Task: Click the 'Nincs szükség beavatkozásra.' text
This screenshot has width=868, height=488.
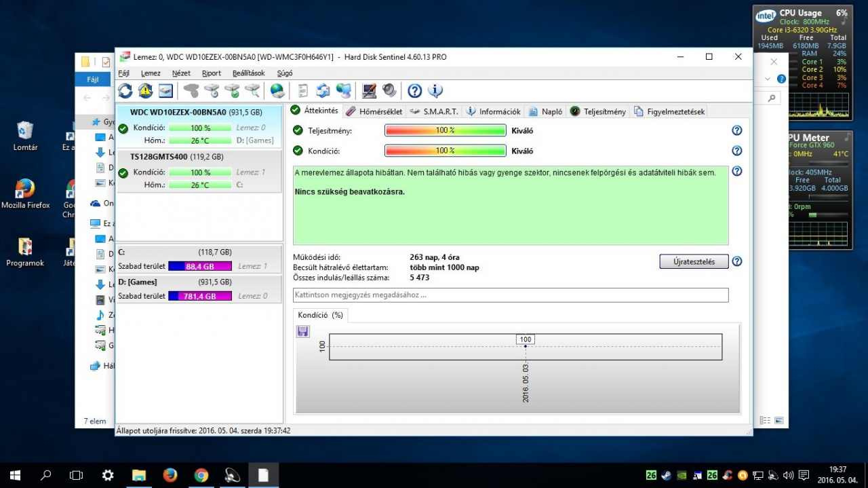Action: click(350, 192)
